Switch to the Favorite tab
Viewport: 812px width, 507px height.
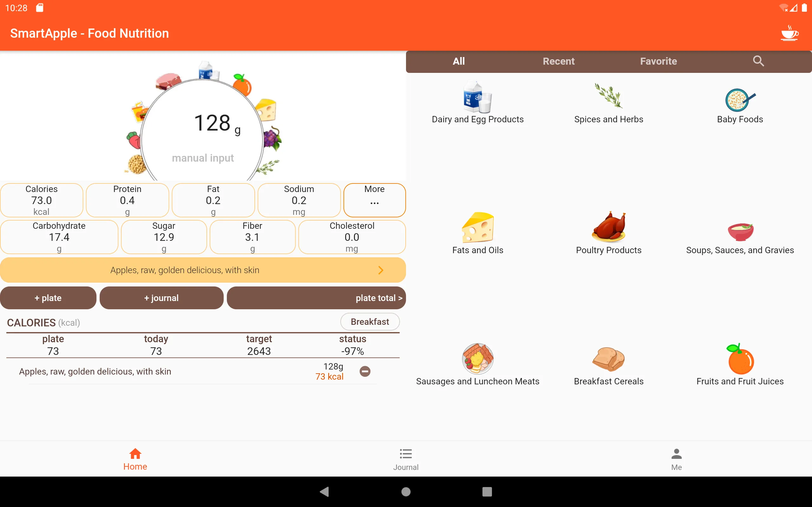click(658, 61)
